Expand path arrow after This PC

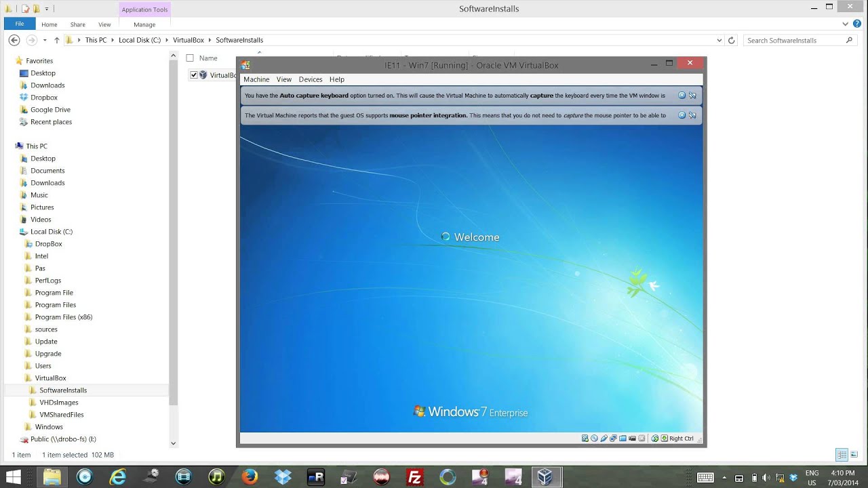[113, 40]
